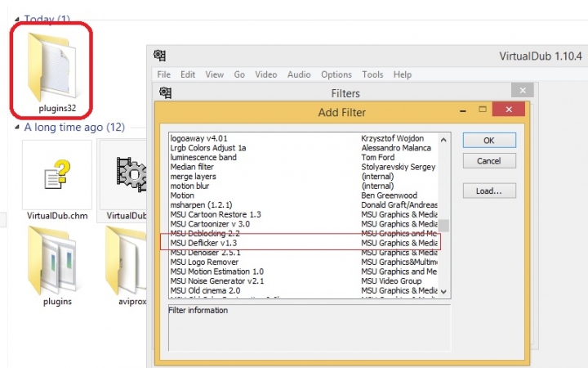
Task: Open the Options menu
Action: click(x=336, y=74)
